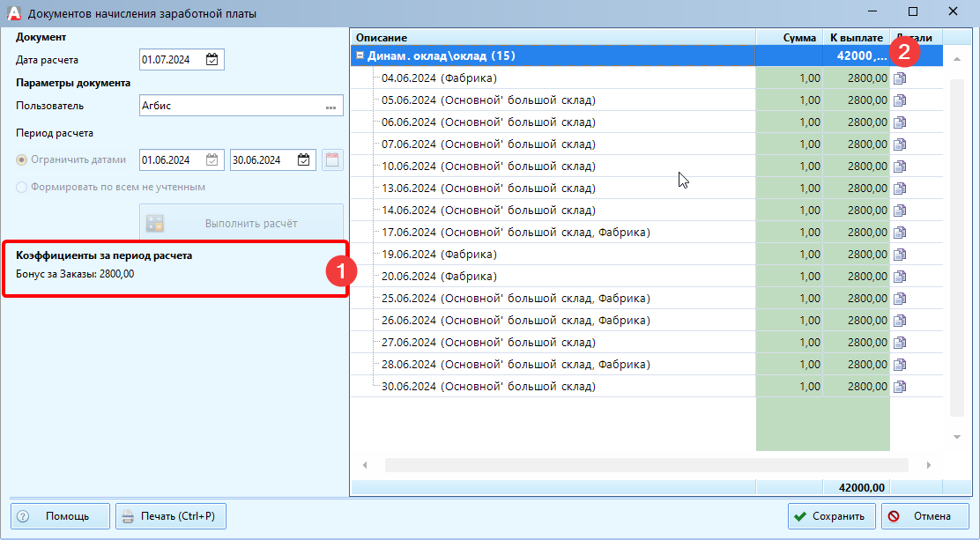Select 'Ограничить датами' radio button
980x540 pixels.
tap(22, 160)
